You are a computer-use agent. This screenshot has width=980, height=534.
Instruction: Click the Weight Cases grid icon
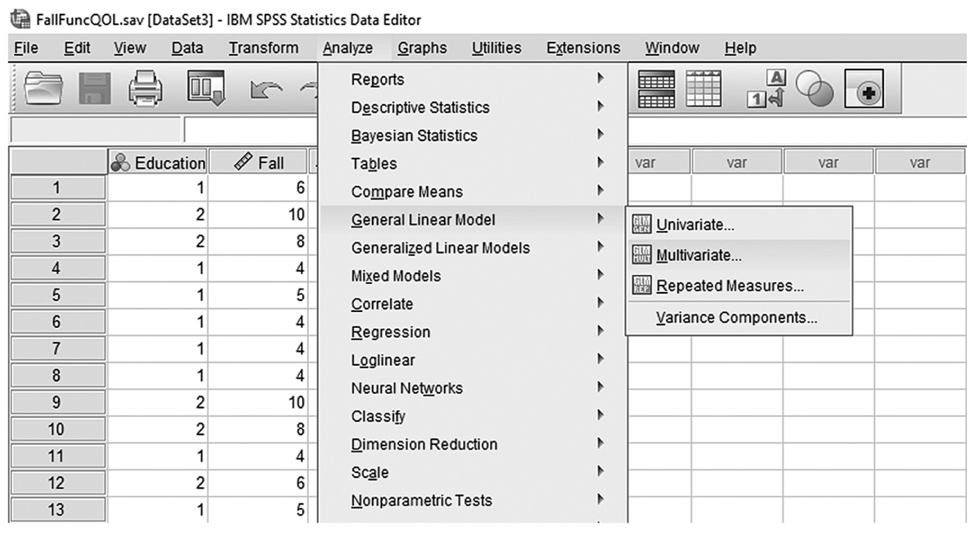(703, 89)
